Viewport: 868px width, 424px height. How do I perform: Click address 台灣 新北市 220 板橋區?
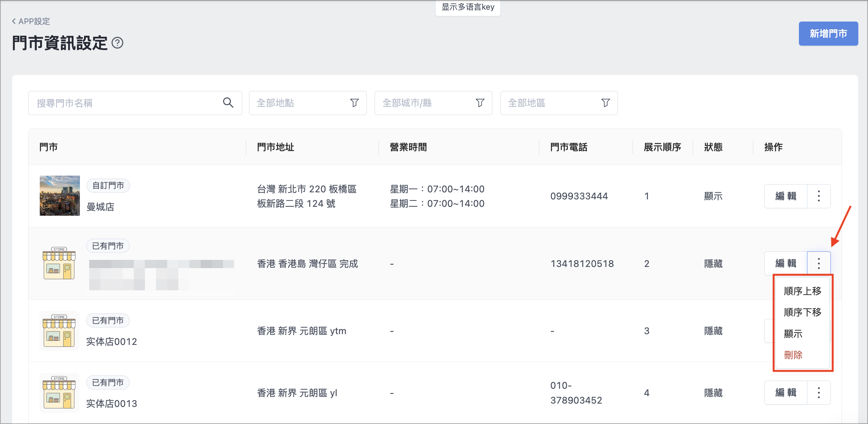(307, 189)
